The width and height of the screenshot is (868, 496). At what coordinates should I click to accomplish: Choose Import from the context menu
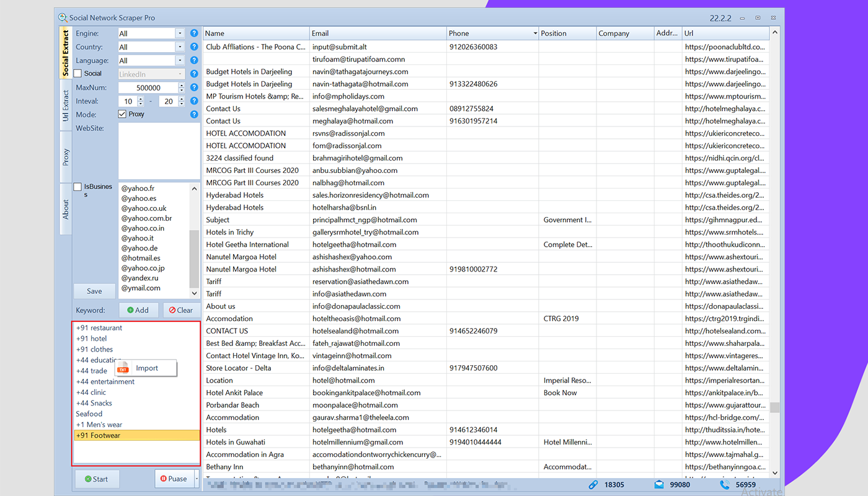[x=146, y=368]
